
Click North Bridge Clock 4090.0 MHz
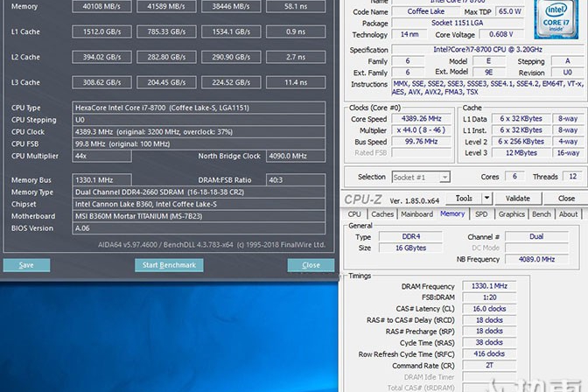296,156
